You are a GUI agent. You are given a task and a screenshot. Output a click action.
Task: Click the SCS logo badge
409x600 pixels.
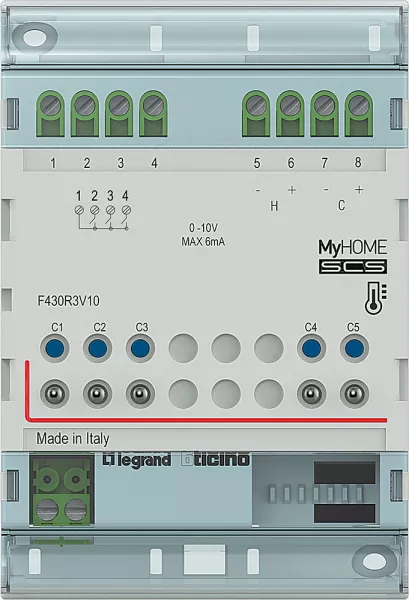tap(353, 267)
